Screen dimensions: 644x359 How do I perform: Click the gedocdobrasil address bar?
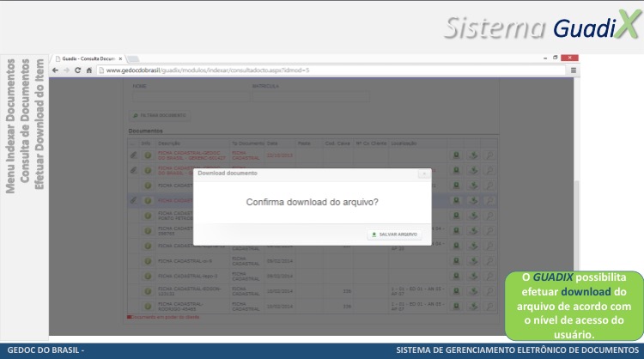(331, 70)
